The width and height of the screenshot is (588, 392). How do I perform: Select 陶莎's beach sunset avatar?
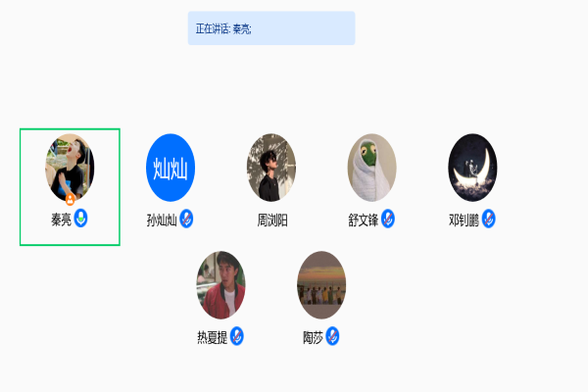321,285
